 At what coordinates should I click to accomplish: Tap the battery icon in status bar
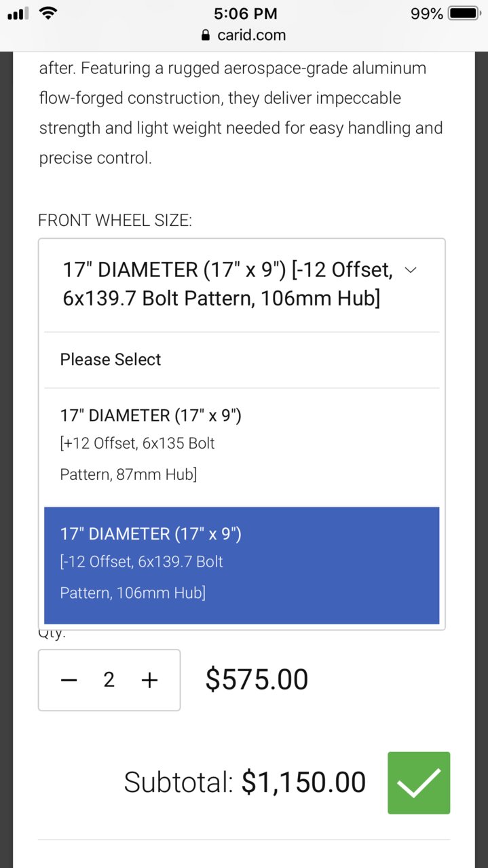[x=465, y=14]
